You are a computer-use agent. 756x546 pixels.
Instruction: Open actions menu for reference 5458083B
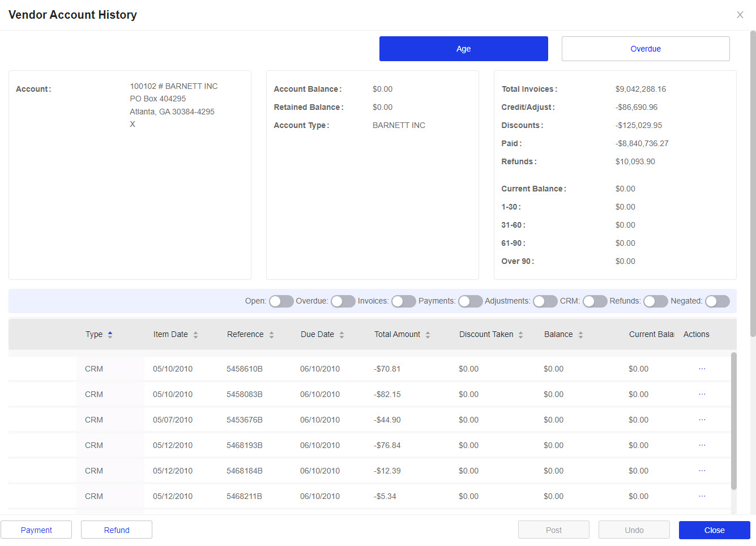[702, 394]
